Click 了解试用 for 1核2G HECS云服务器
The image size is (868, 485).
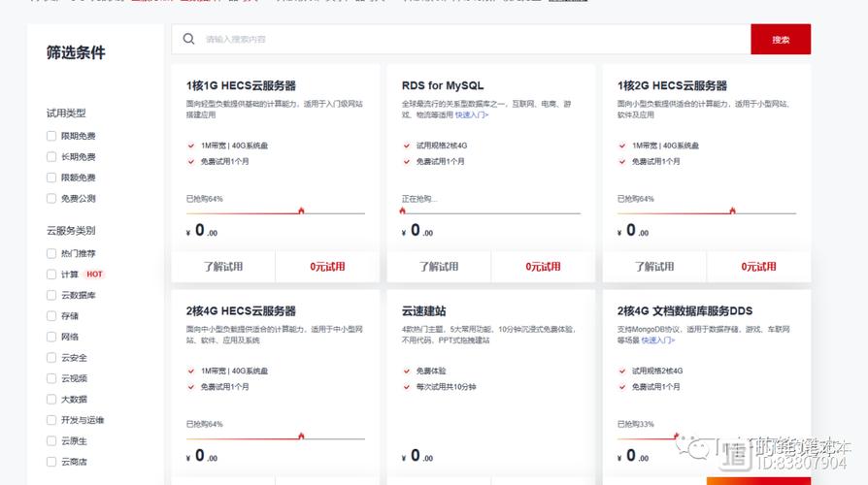[654, 267]
